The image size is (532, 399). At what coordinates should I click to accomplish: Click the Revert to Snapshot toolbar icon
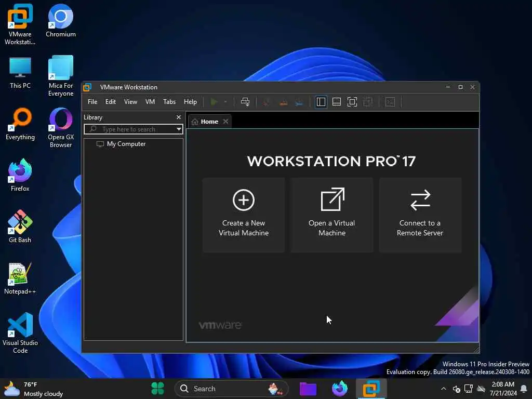(x=283, y=102)
